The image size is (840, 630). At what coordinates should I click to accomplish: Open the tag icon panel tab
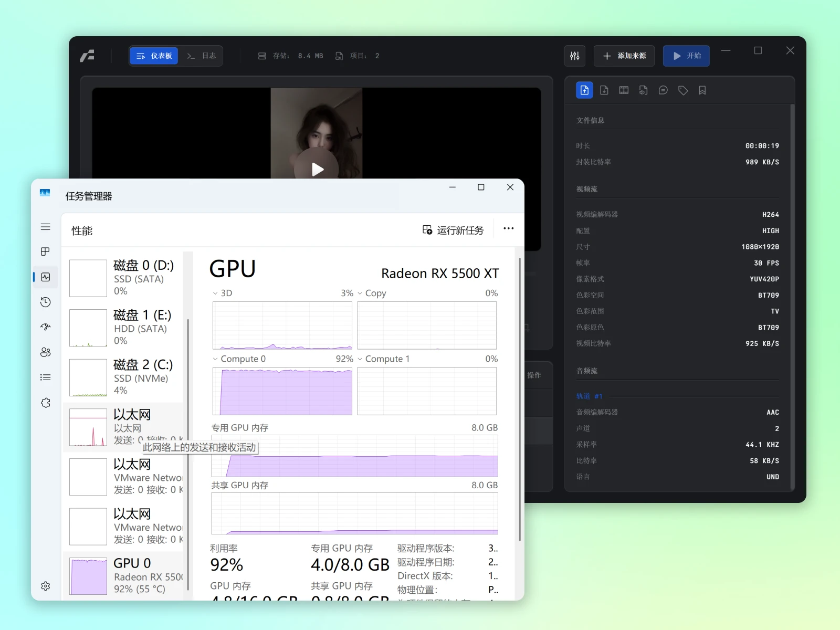683,90
